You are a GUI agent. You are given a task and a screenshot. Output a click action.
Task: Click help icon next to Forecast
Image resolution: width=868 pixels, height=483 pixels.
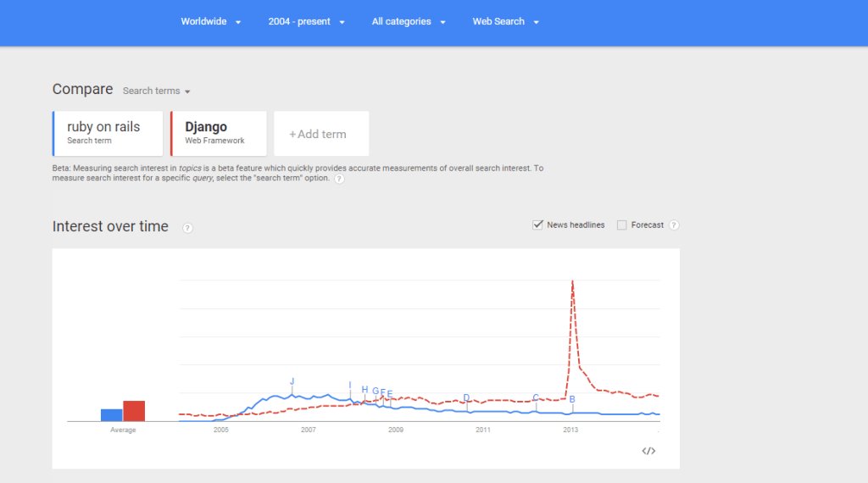[674, 225]
